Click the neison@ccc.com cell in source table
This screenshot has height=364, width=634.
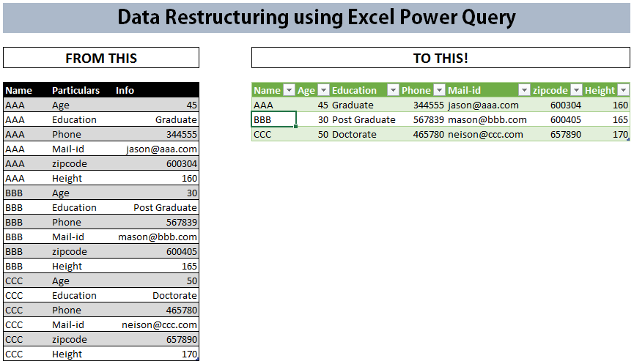tap(159, 324)
